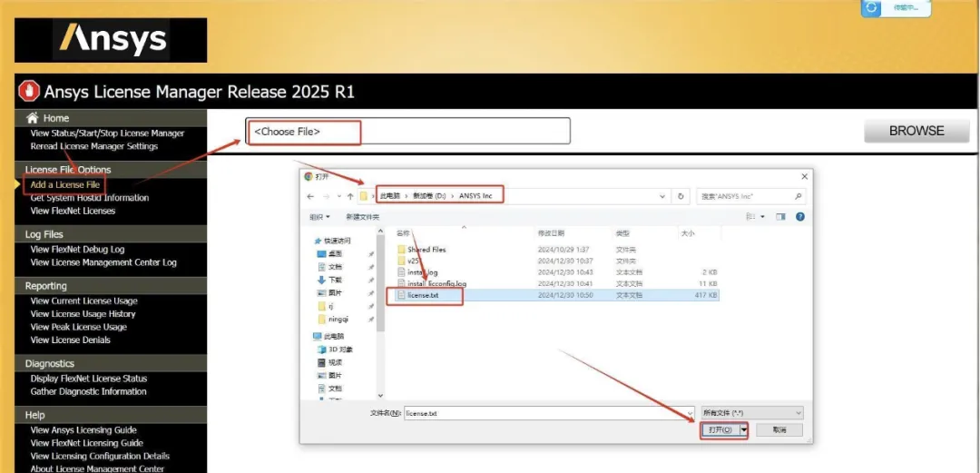Open Get System Hostid Information
This screenshot has width=980, height=473.
(x=90, y=198)
